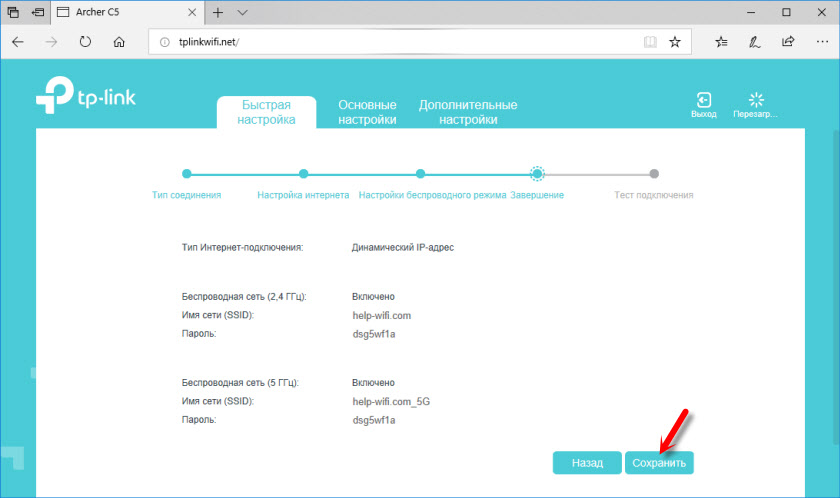This screenshot has height=498, width=840.
Task: Open Дополнительные настройки tab
Action: coord(467,112)
